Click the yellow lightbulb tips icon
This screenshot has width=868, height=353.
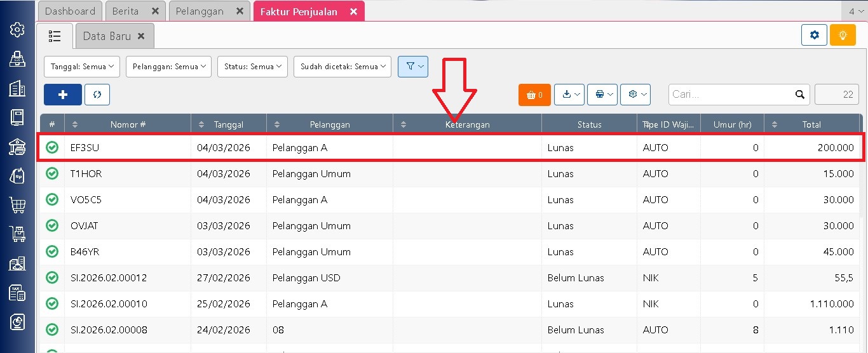843,35
